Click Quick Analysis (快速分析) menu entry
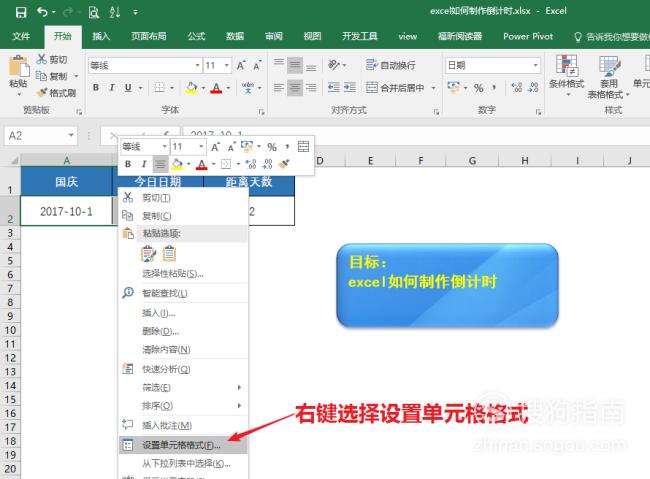 point(183,369)
